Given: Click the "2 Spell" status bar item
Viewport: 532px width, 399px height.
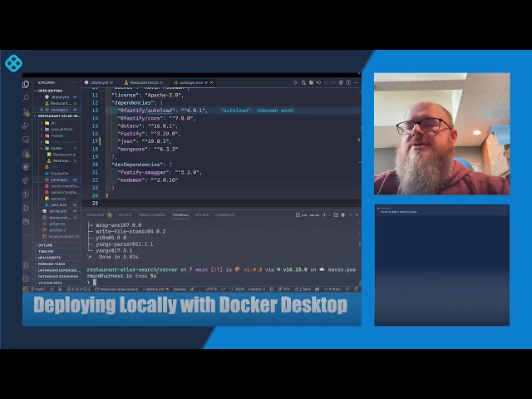Looking at the screenshot, I should (x=303, y=289).
